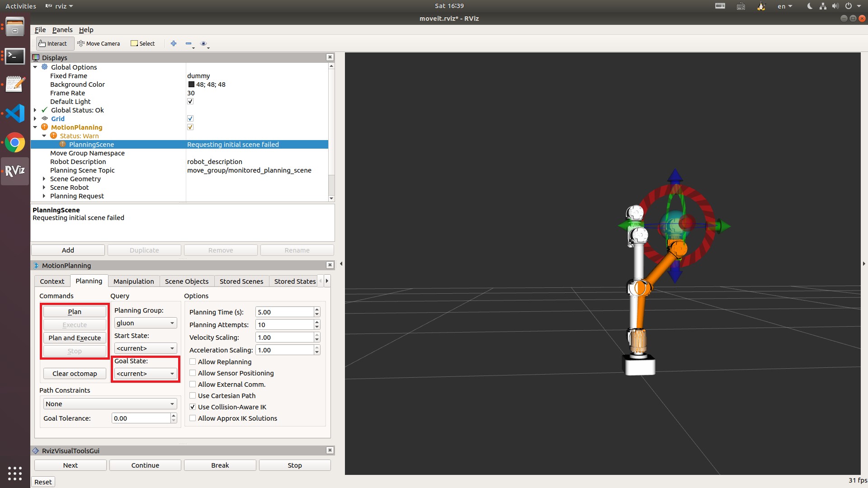Expand the Scene Robot tree item
Image resolution: width=868 pixels, height=488 pixels.
pos(44,188)
